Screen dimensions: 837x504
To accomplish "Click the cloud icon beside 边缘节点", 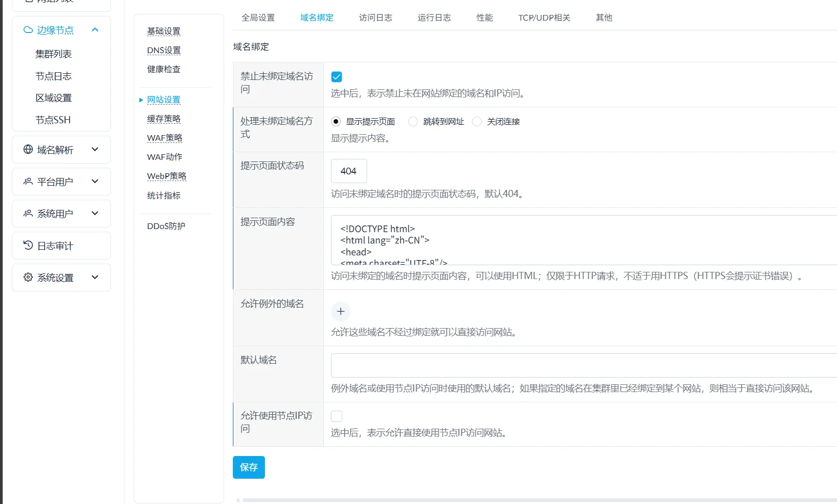I will pos(28,30).
